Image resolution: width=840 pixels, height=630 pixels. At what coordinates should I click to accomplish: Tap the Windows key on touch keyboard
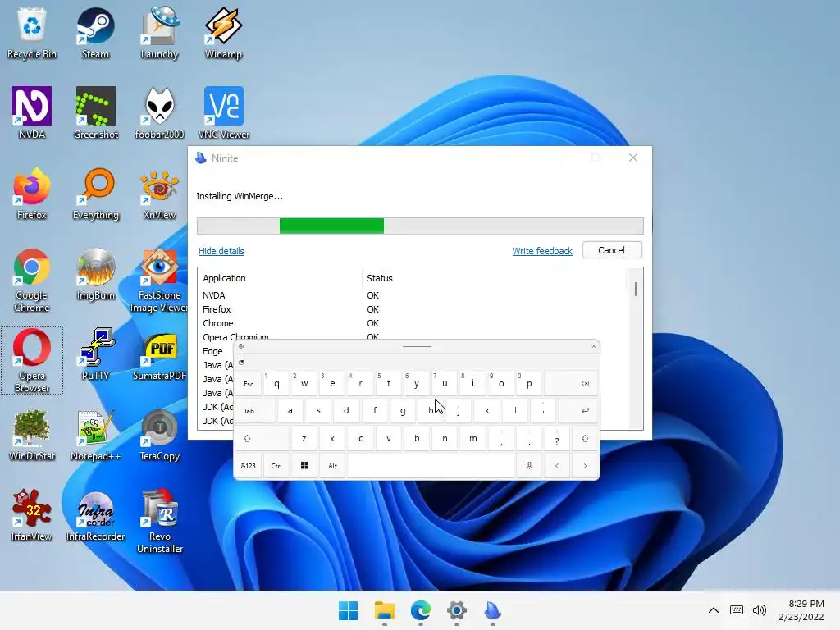(x=304, y=466)
